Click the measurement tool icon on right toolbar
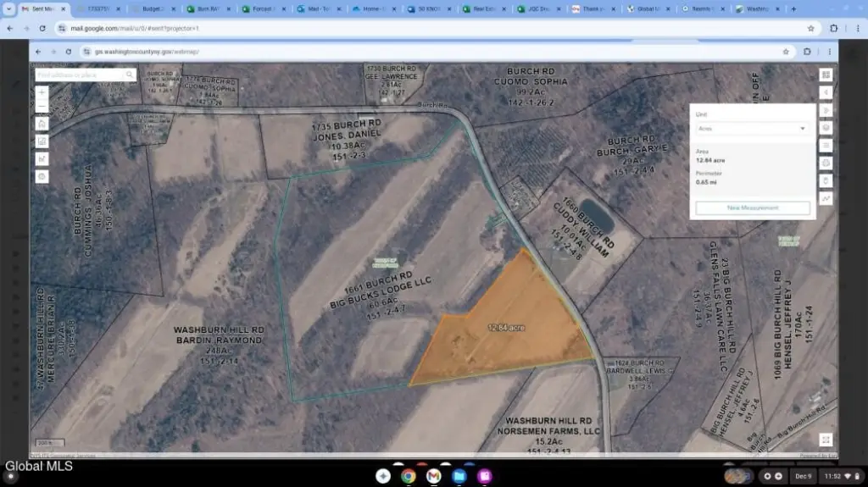868x487 pixels. (826, 198)
